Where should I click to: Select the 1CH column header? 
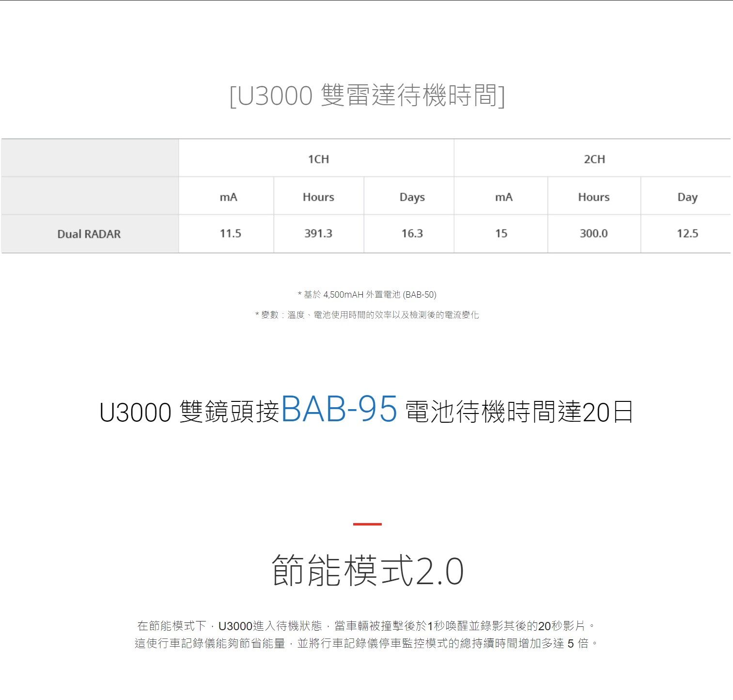coord(318,159)
